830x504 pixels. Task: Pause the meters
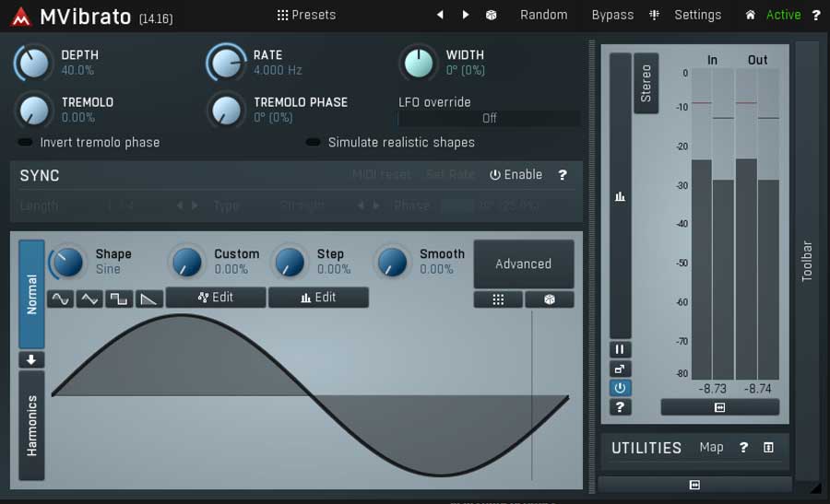[x=620, y=349]
